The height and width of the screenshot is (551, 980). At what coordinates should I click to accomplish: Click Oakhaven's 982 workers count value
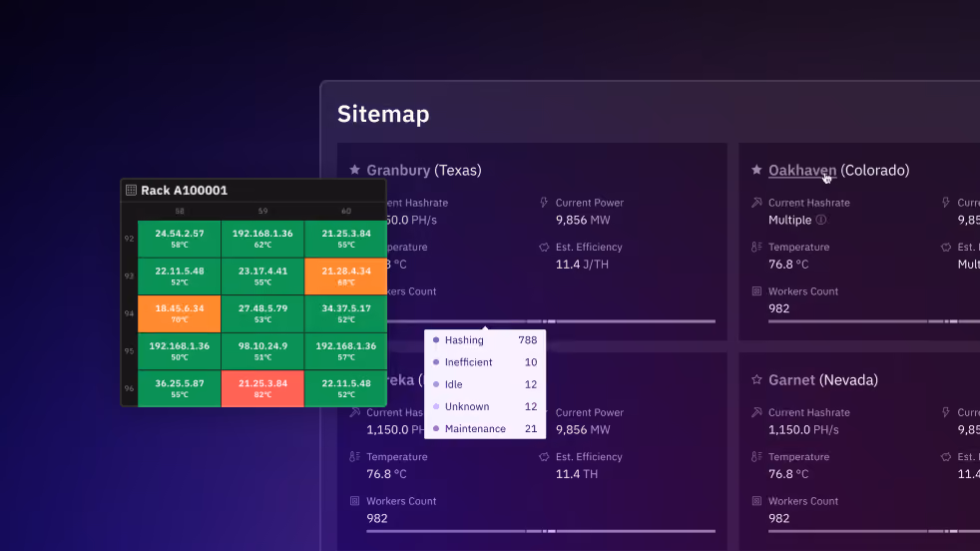[778, 309]
